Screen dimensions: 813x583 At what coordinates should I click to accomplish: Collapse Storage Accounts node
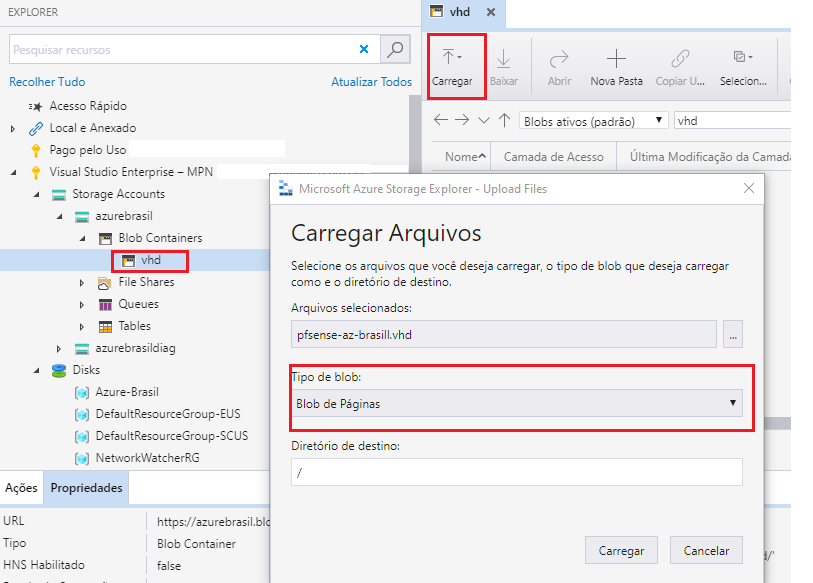click(x=36, y=195)
